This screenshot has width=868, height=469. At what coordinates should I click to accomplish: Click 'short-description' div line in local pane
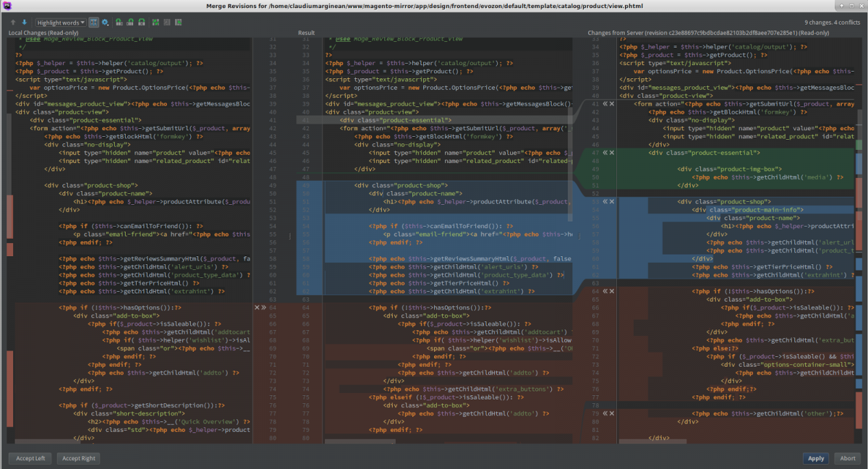click(x=129, y=413)
